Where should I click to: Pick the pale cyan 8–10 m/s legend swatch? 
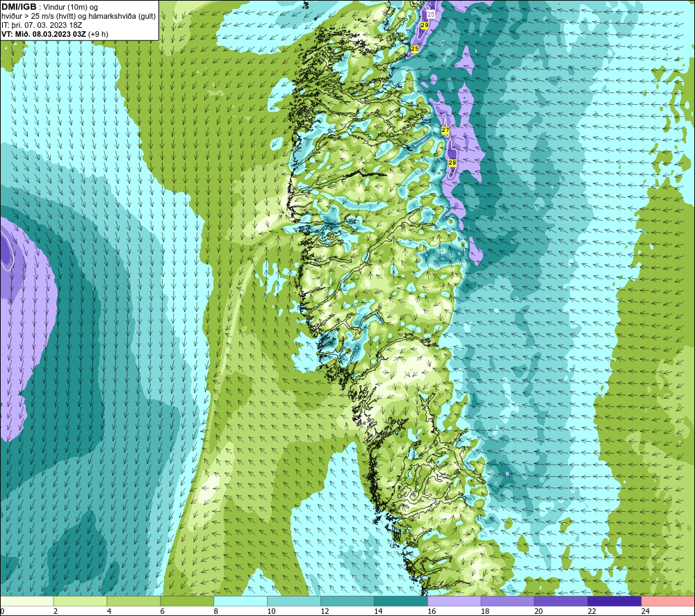click(x=240, y=601)
